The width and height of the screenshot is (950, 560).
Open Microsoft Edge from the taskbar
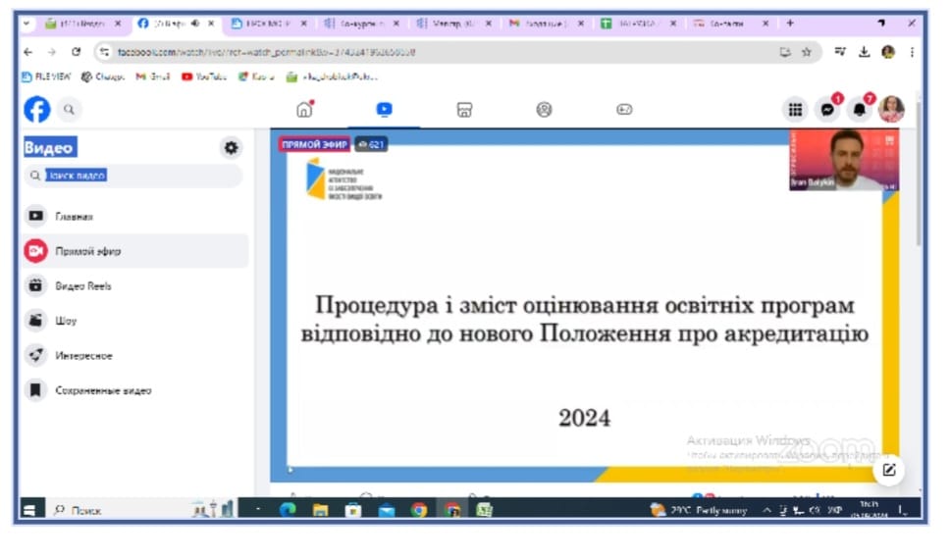[288, 510]
